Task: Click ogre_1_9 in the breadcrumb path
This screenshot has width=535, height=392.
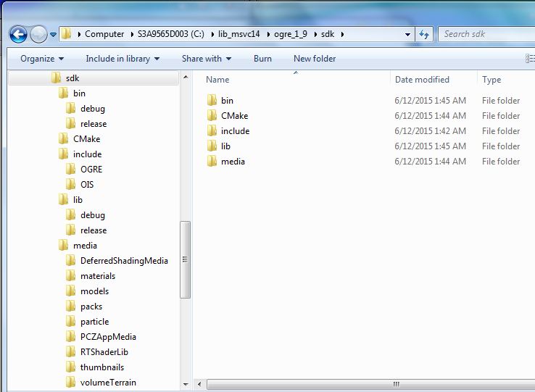Action: pos(291,34)
